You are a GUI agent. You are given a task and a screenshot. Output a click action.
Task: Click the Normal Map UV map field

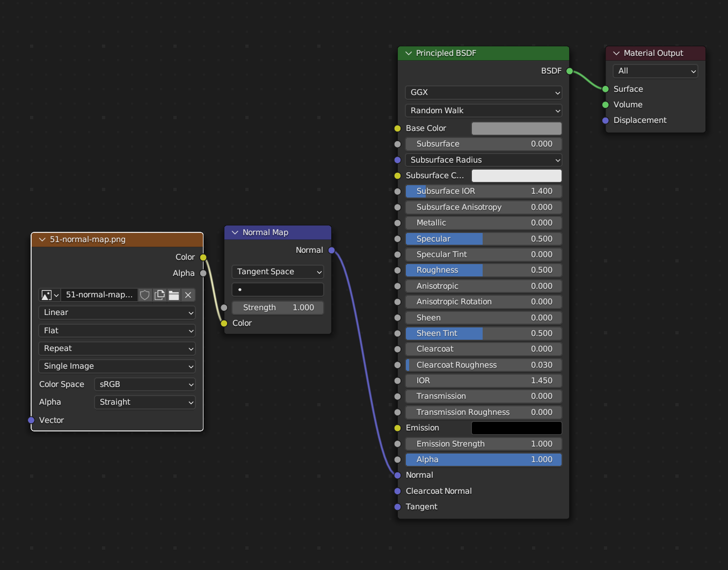coord(278,290)
